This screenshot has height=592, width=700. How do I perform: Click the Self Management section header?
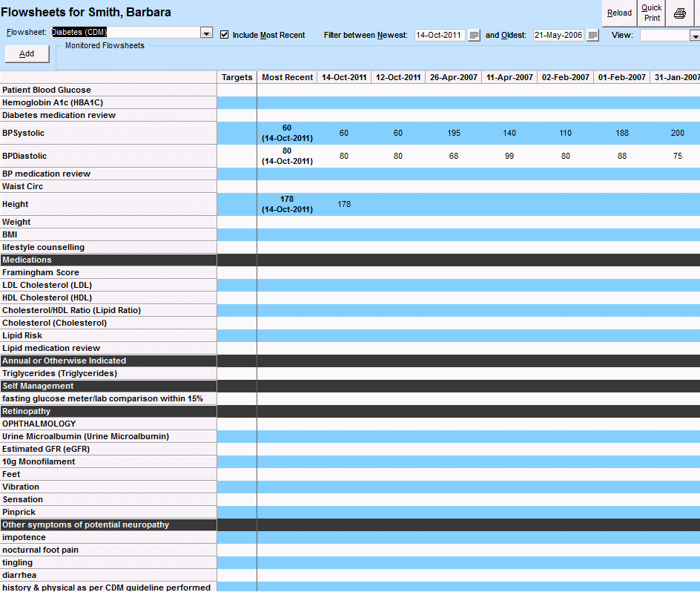[108, 386]
